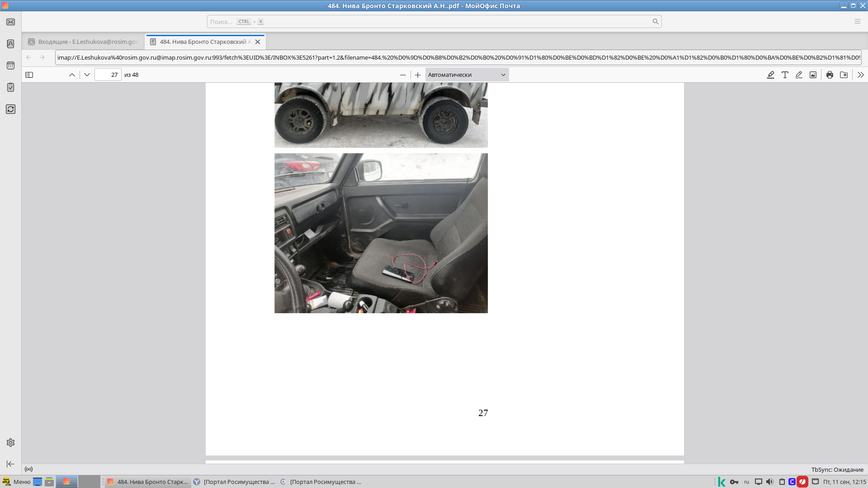This screenshot has height=488, width=868.
Task: Toggle the PDF sidebar panel
Action: point(29,75)
